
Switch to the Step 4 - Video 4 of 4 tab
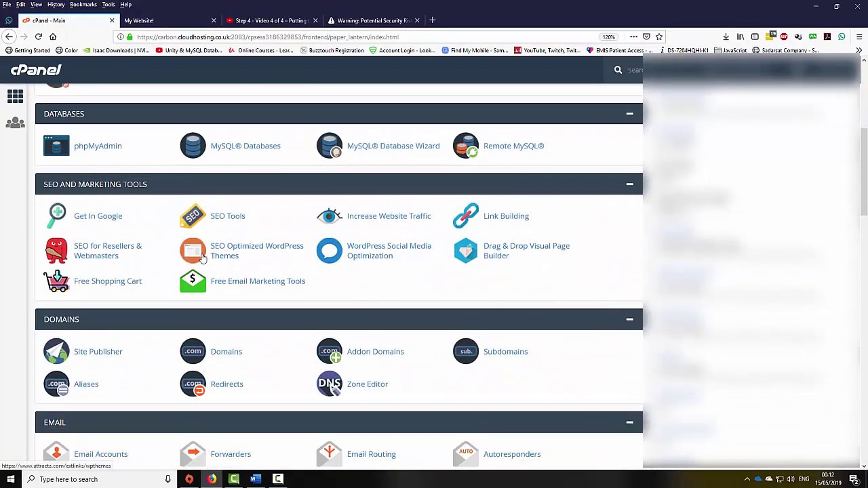(271, 20)
